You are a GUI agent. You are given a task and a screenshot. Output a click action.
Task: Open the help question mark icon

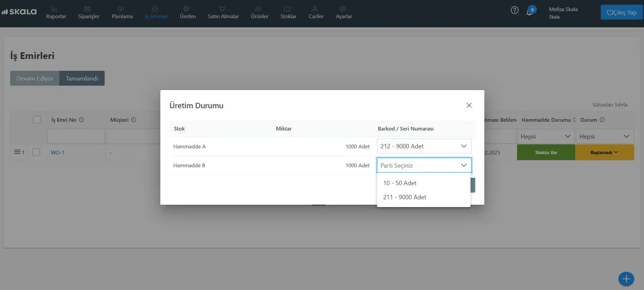tap(514, 10)
